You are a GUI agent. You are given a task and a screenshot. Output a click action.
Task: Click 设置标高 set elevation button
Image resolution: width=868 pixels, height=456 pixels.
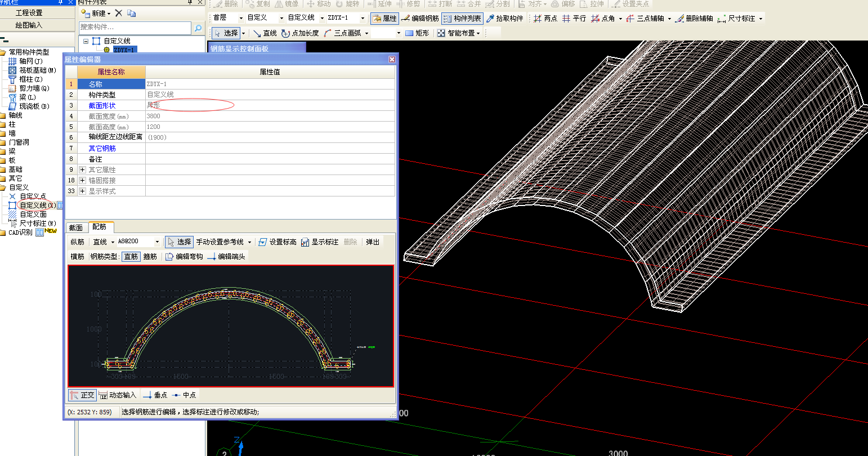pyautogui.click(x=277, y=242)
